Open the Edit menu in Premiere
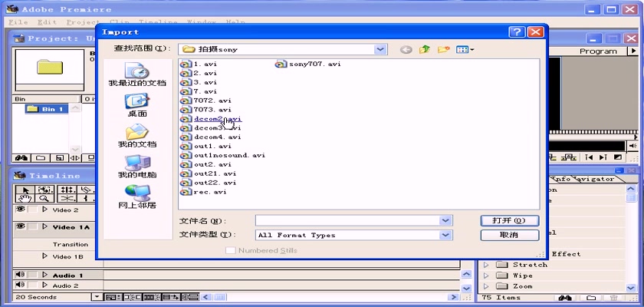Screen dimensions: 644x307 click(47, 22)
